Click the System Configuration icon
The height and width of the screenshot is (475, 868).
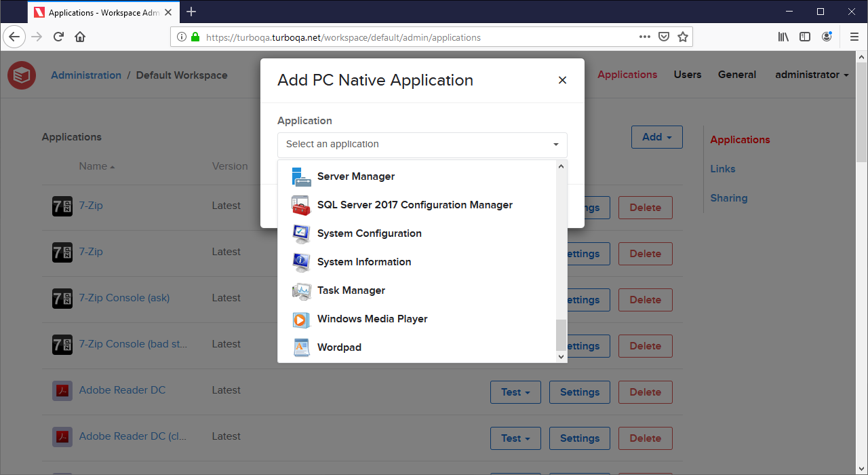tap(301, 233)
